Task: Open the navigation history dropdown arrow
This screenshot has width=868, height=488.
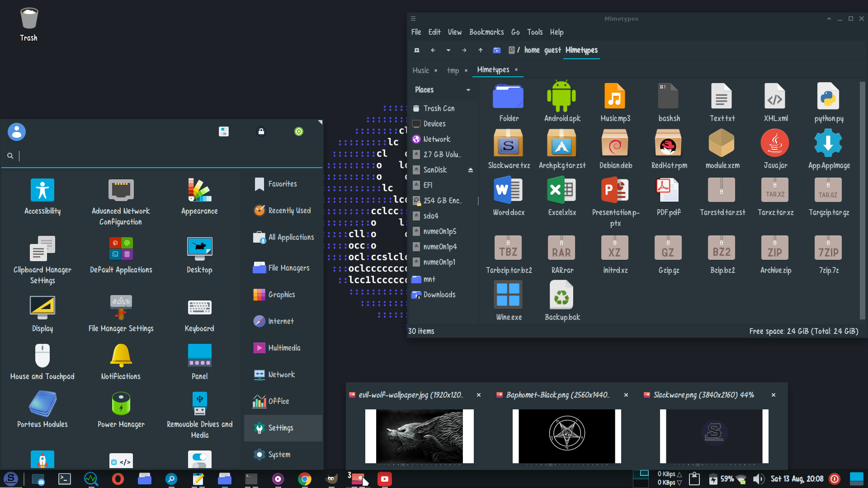Action: click(x=448, y=50)
